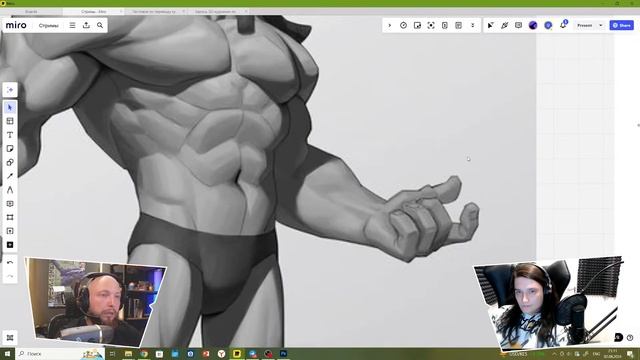This screenshot has width=640, height=360.
Task: Open the notes panel icon
Action: (x=459, y=25)
